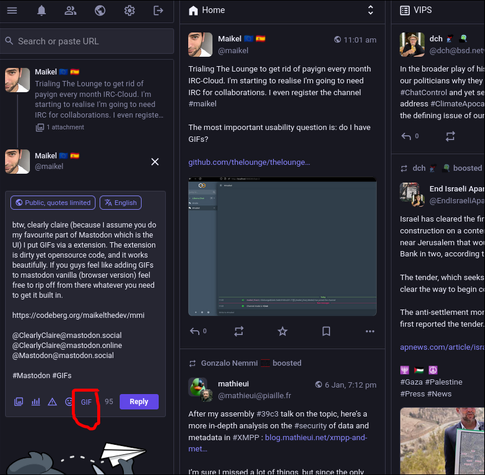485x475 pixels.
Task: Open dch's avatar in VIPS column
Action: [x=412, y=45]
